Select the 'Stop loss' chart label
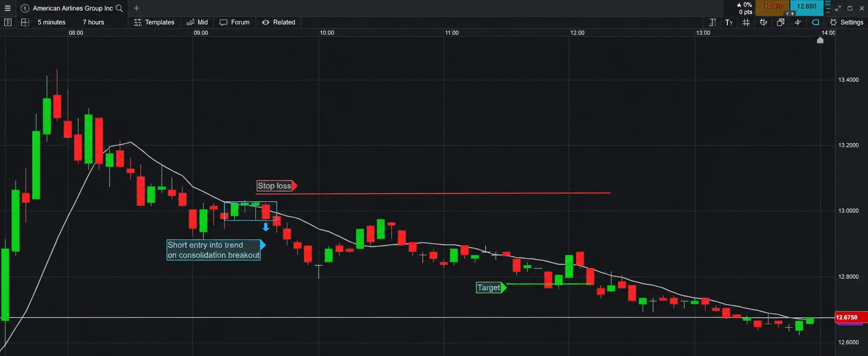Image resolution: width=868 pixels, height=356 pixels. tap(276, 186)
